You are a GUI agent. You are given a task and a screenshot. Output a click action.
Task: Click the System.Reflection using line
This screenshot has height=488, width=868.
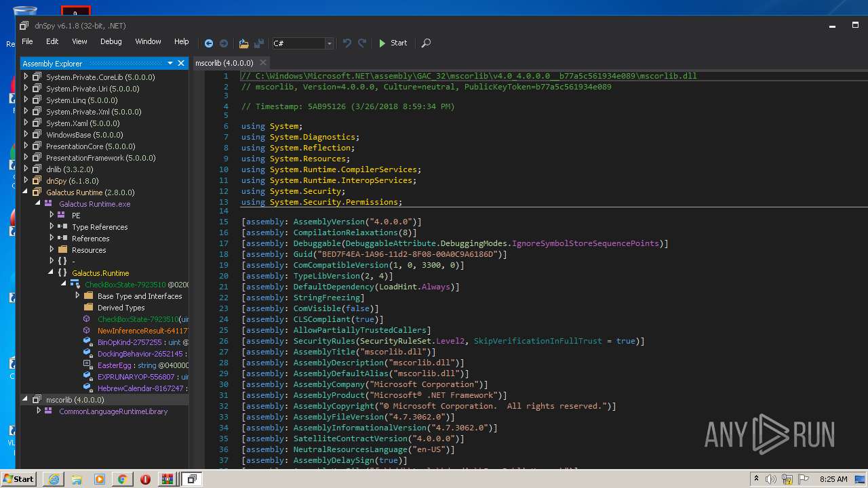coord(298,148)
